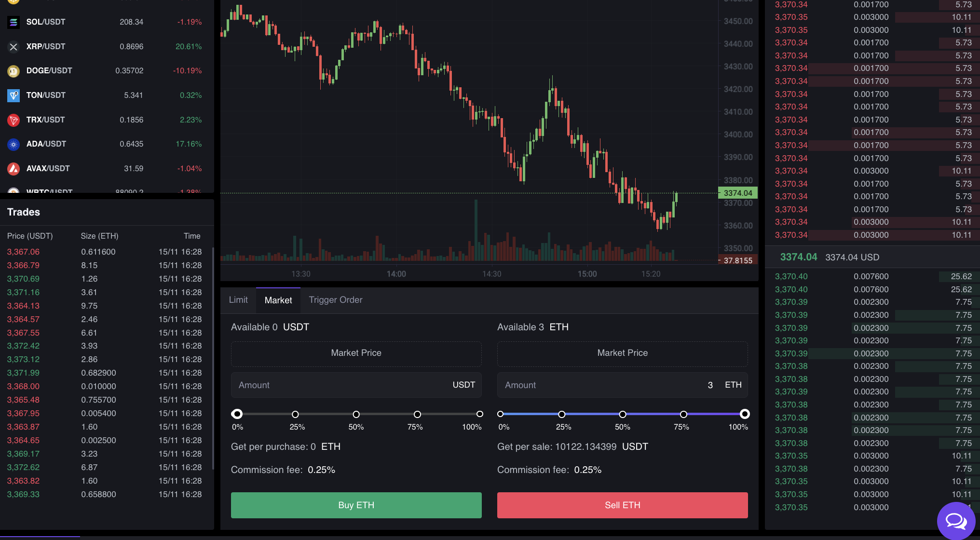Click the SOL coin icon

point(14,22)
